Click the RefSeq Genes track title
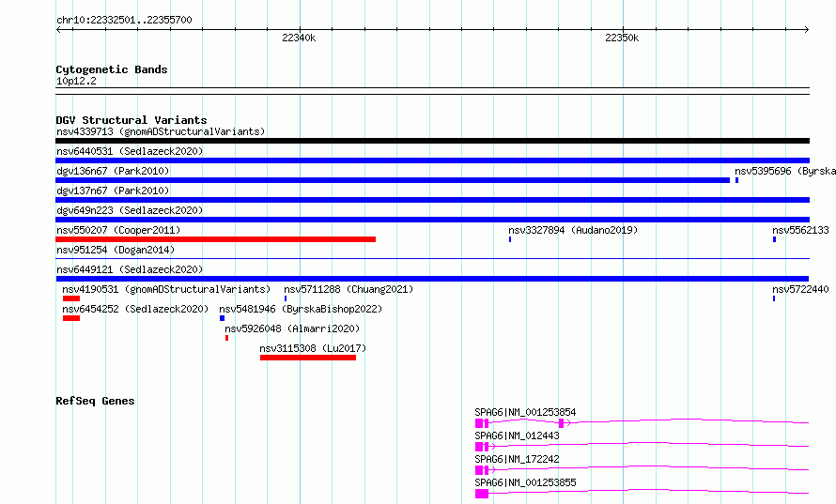 click(x=95, y=401)
